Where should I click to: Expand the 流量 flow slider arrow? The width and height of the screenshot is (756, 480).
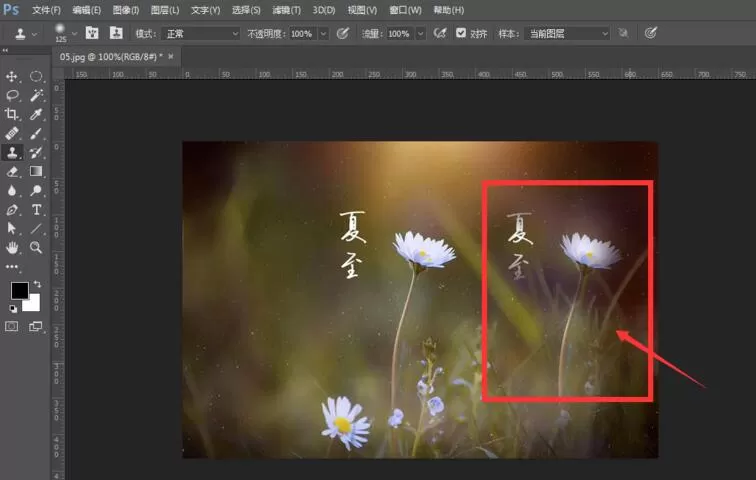coord(420,34)
